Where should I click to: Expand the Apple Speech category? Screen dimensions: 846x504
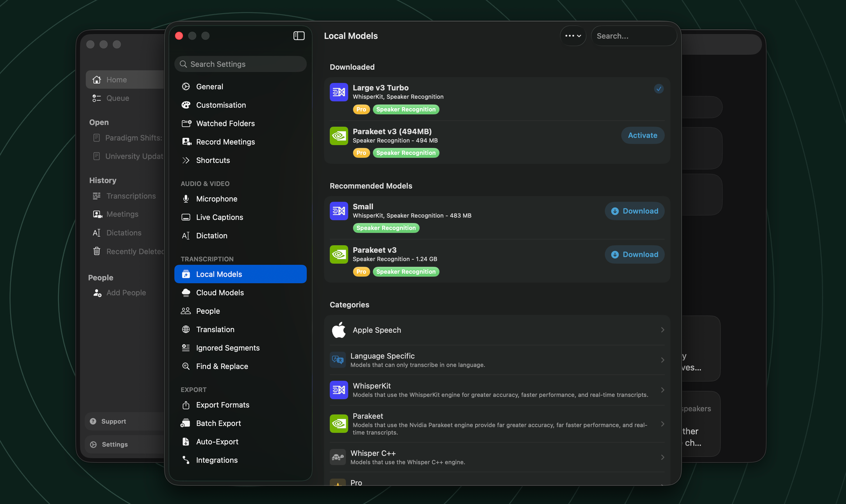tap(497, 330)
